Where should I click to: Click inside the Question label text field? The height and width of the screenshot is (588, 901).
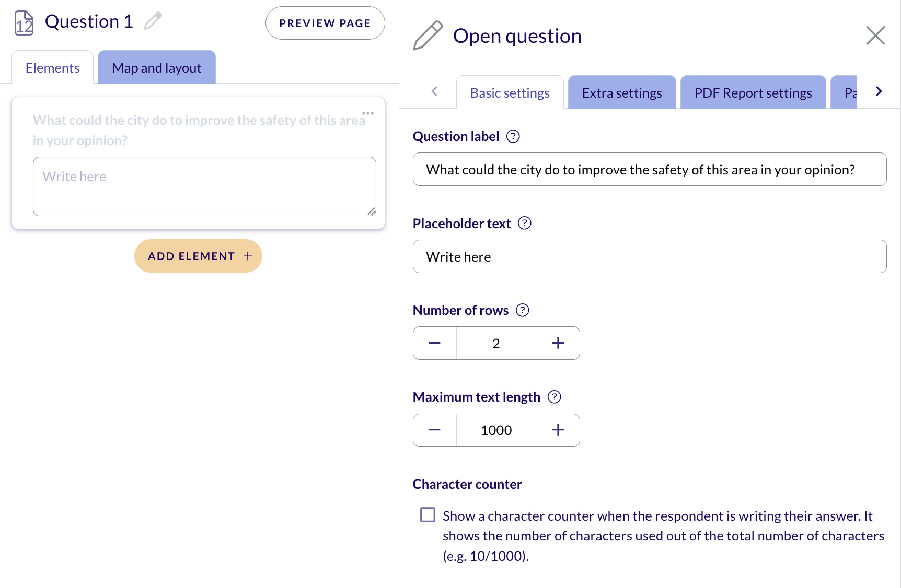point(650,169)
